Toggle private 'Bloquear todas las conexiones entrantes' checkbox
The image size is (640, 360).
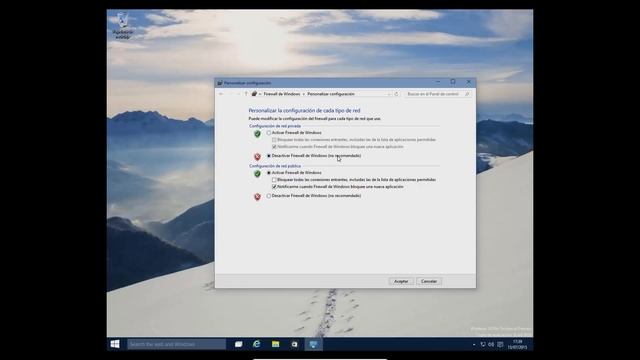pos(274,140)
